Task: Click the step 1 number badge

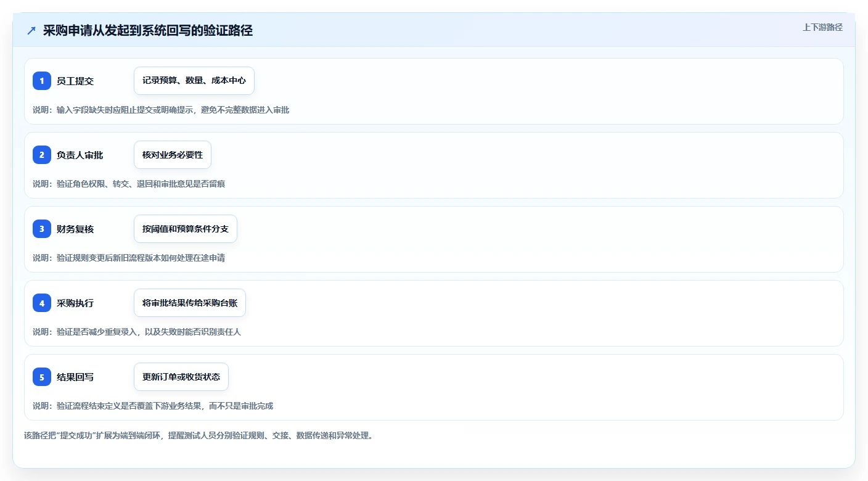Action: click(42, 81)
